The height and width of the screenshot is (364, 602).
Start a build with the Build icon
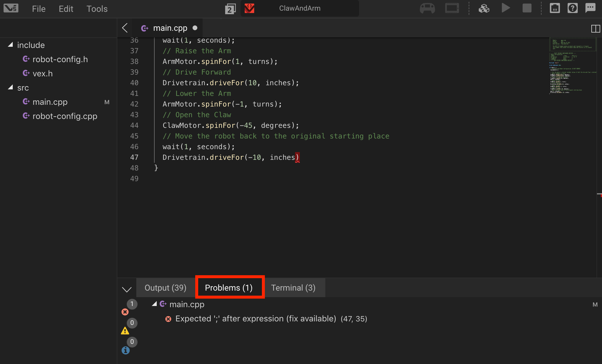(484, 8)
